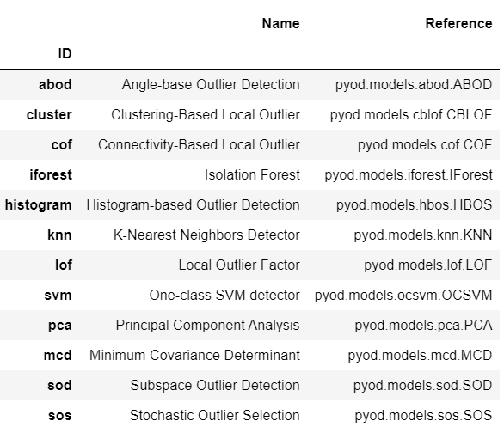Click the ID index header
504x433 pixels.
(65, 53)
